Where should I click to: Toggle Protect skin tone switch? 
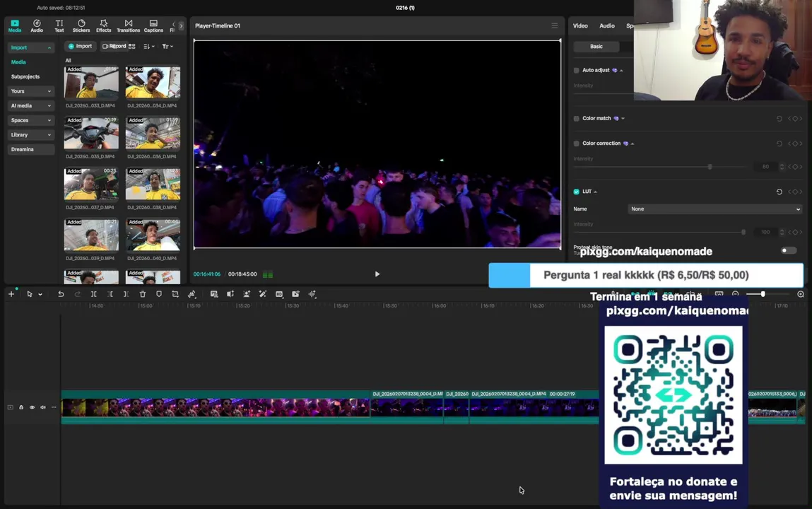point(789,251)
